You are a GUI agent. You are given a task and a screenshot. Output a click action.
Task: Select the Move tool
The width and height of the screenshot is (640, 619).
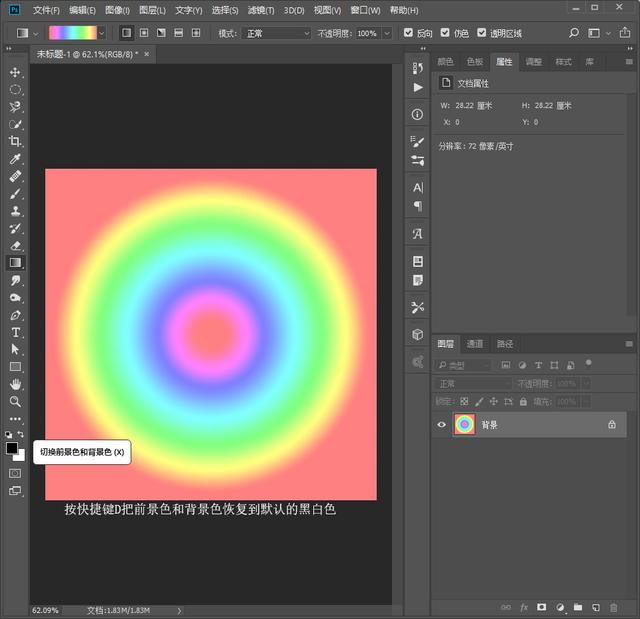point(15,73)
